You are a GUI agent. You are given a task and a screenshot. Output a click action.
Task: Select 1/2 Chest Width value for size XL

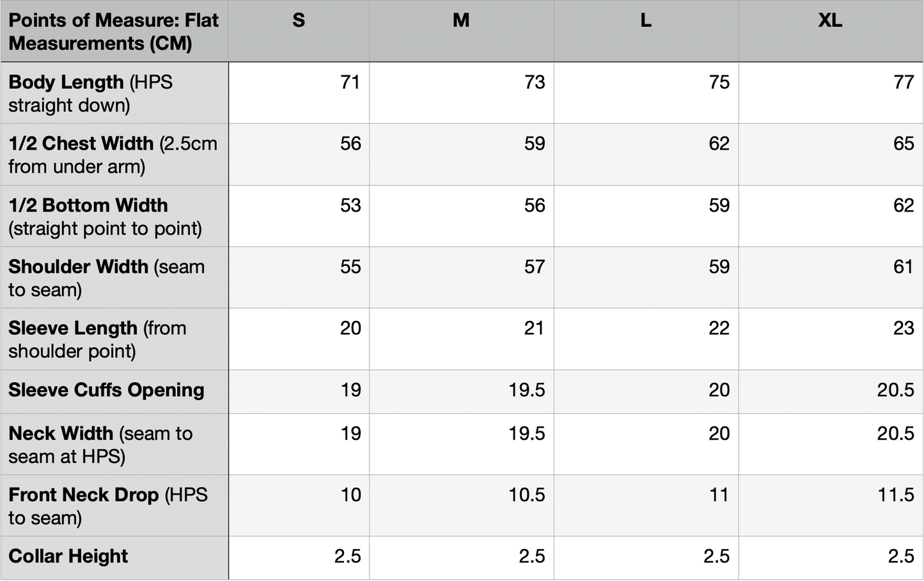(x=903, y=144)
